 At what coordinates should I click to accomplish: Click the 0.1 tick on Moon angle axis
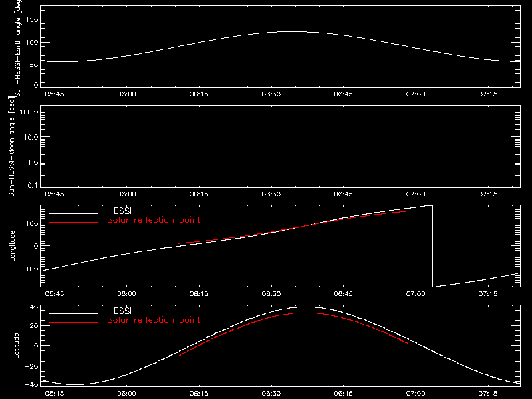click(33, 186)
